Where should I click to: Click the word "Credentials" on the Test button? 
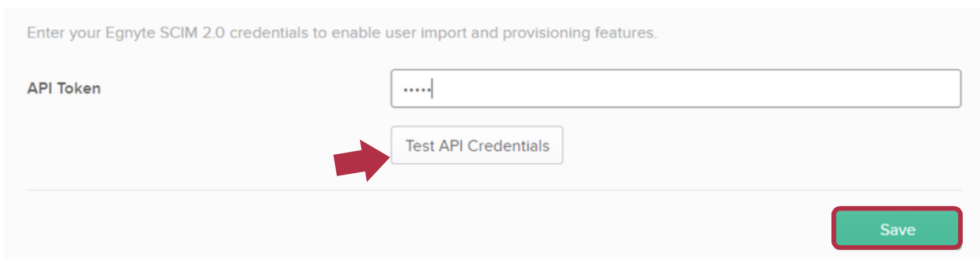508,146
